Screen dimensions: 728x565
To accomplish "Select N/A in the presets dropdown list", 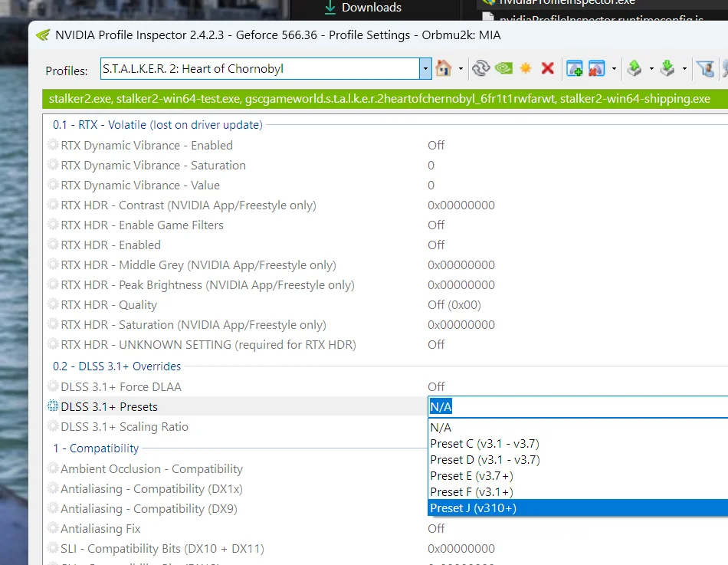I will [578, 427].
